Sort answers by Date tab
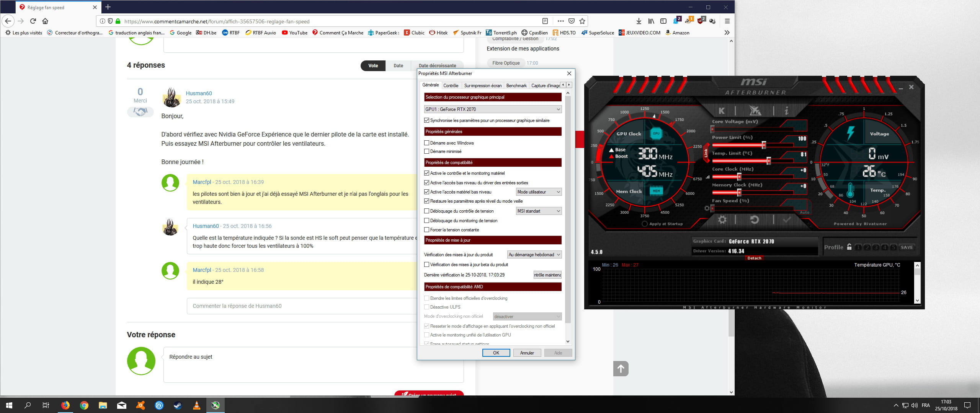 (398, 66)
